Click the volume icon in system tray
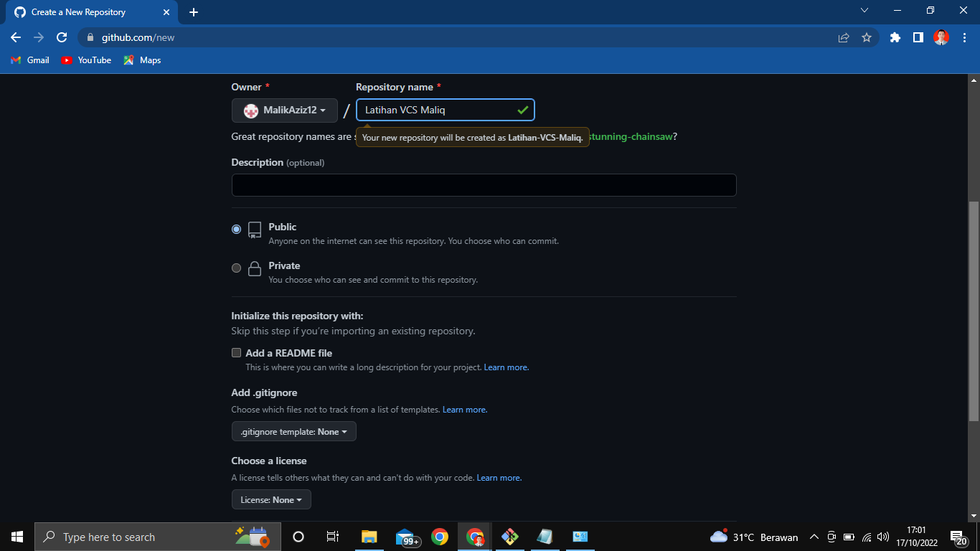 pos(883,537)
